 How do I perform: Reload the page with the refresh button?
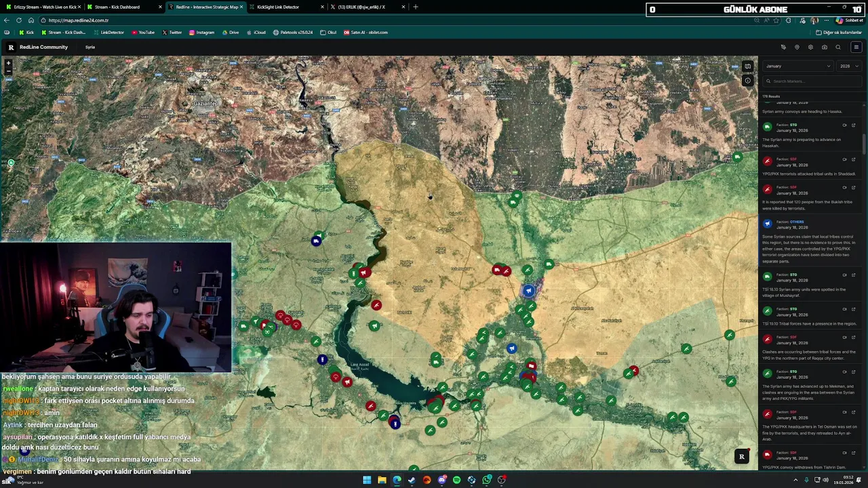click(19, 20)
